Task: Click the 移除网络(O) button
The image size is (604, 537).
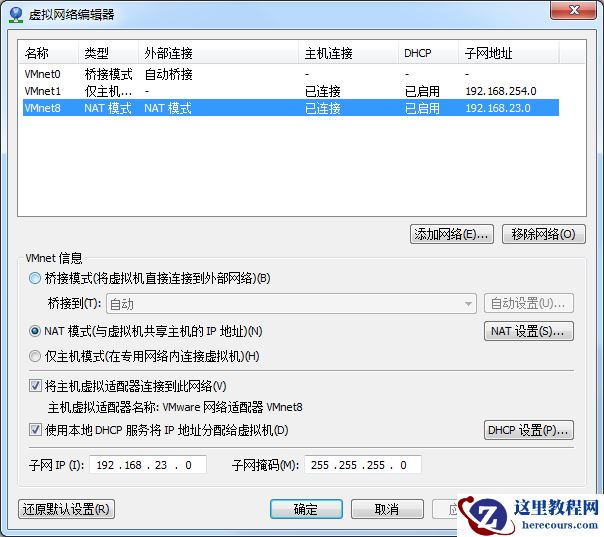Action: coord(544,234)
